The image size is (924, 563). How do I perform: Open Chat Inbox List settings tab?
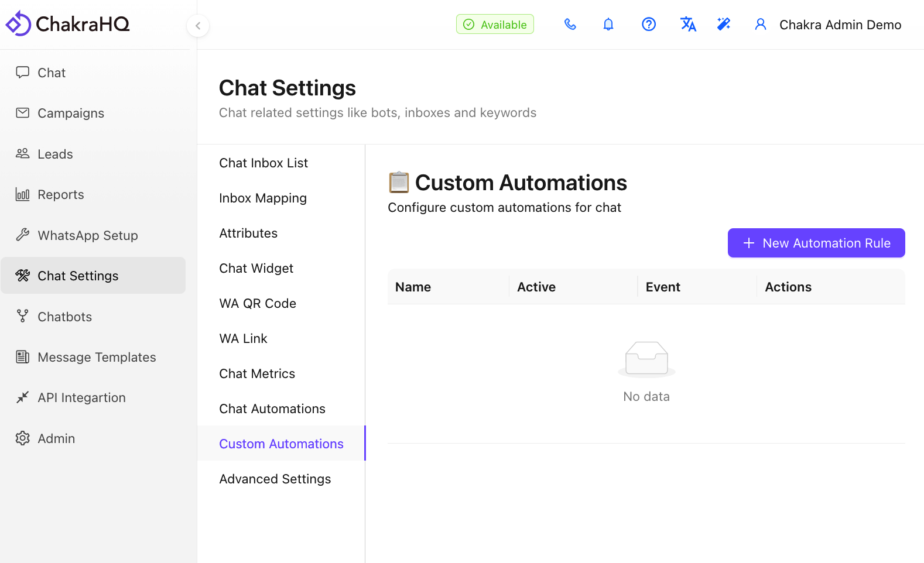[263, 163]
